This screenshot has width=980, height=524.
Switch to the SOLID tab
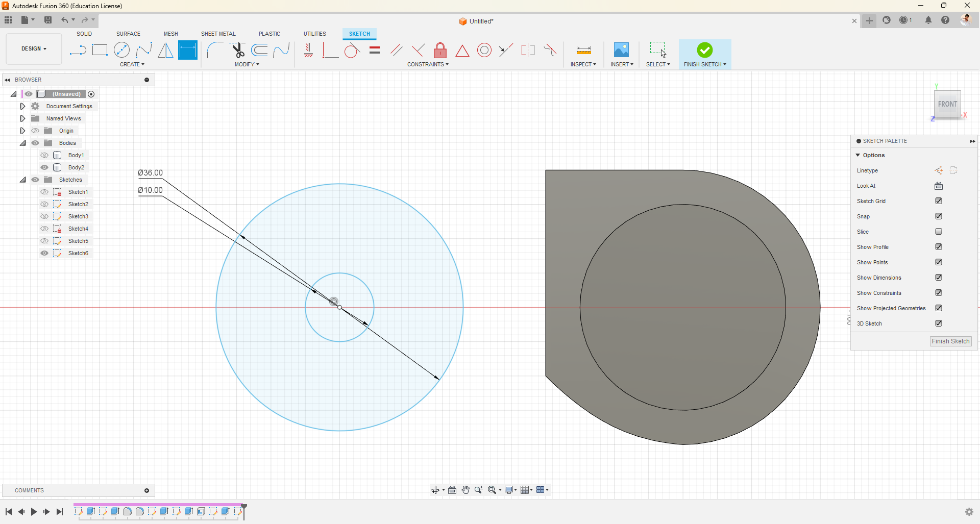coord(84,34)
